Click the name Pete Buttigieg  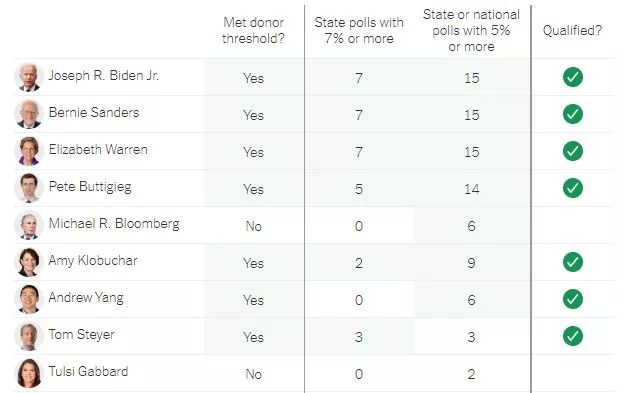[90, 187]
